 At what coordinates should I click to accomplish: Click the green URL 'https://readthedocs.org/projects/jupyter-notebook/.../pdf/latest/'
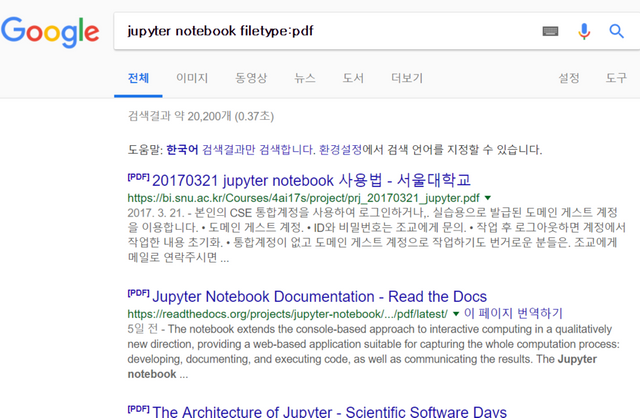click(x=287, y=314)
